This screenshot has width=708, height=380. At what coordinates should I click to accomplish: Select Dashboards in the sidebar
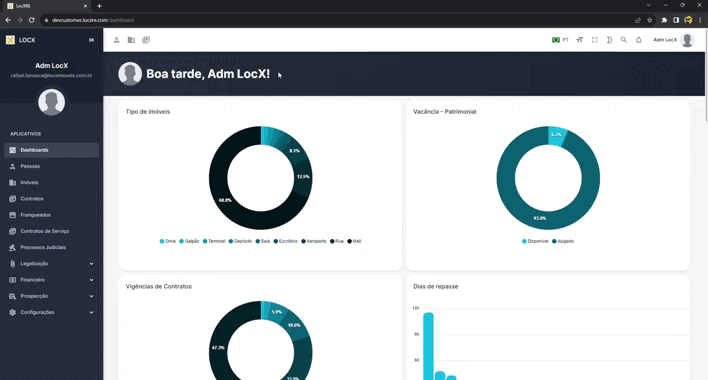coord(51,150)
